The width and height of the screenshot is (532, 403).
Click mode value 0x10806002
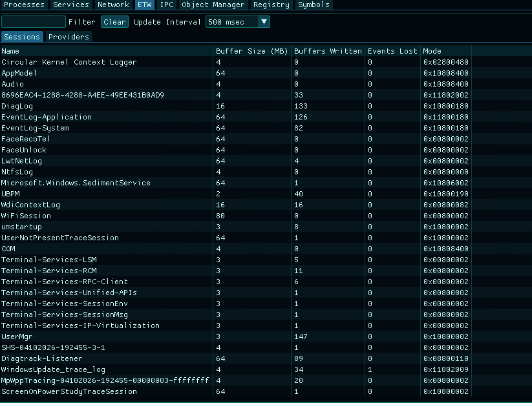click(446, 183)
